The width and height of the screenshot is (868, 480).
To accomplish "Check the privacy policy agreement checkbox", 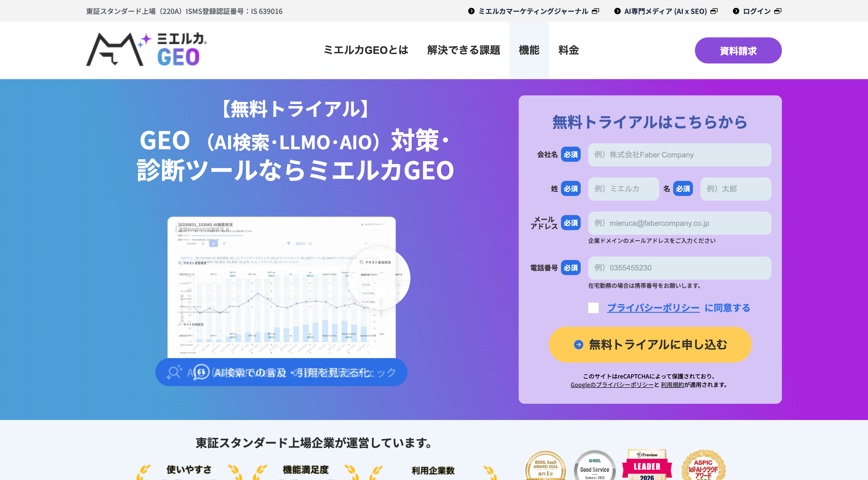I will (x=593, y=308).
